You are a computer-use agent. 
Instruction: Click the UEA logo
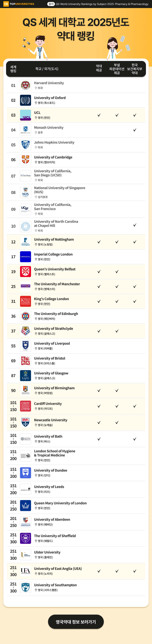pyautogui.click(x=26, y=571)
